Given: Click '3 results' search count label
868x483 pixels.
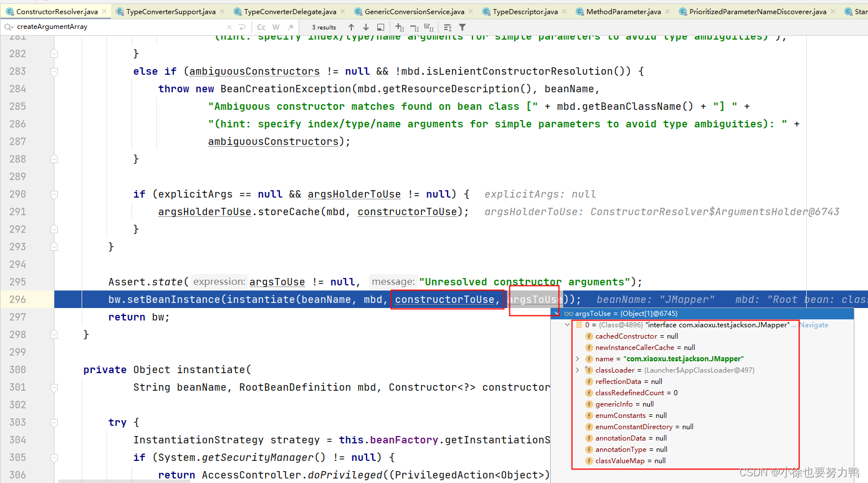Looking at the screenshot, I should tap(324, 27).
